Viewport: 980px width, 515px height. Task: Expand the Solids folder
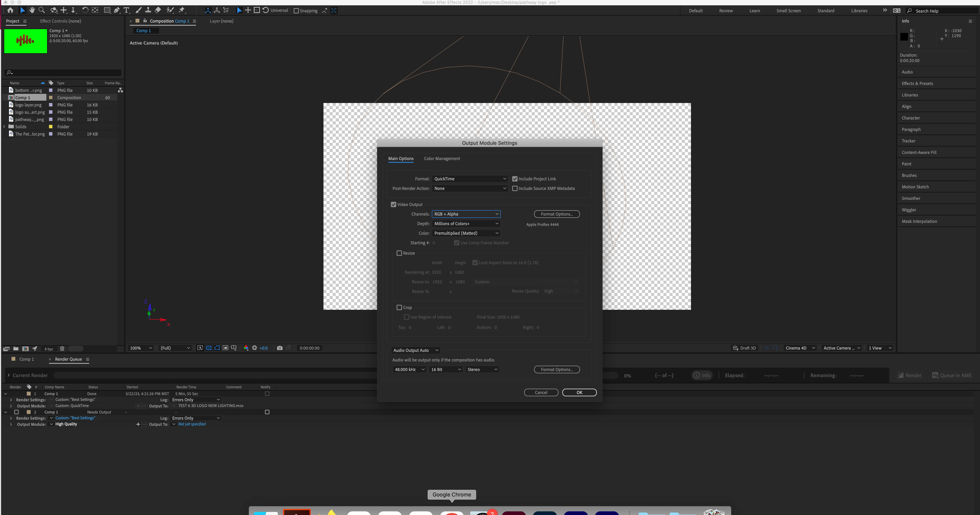tap(4, 127)
